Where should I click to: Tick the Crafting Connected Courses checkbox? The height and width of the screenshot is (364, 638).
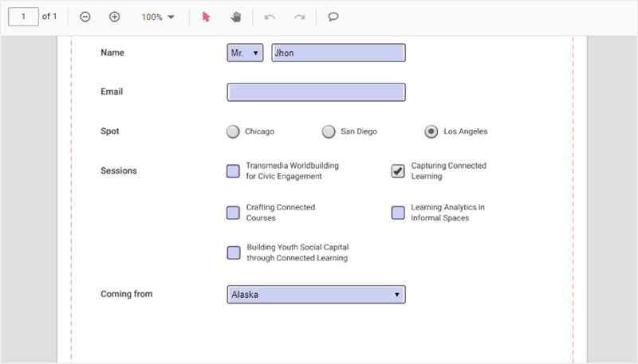tap(233, 213)
